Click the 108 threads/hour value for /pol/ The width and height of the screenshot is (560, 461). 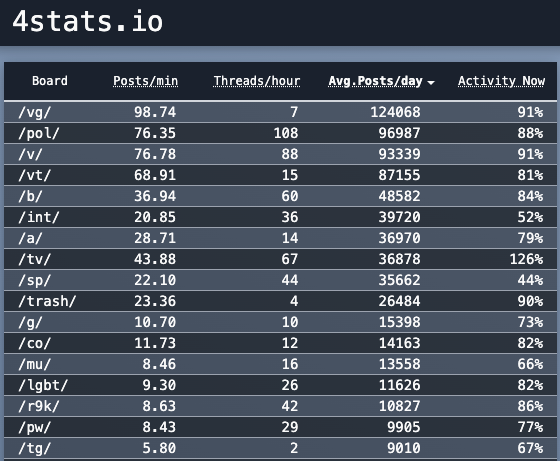(286, 133)
